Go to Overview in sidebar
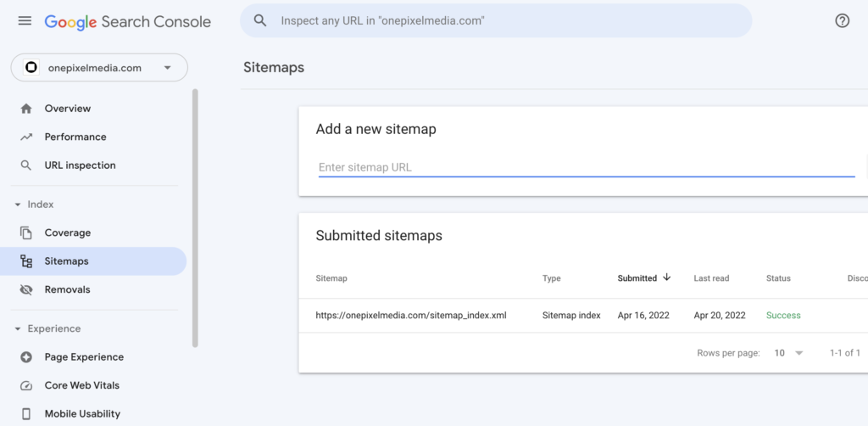Viewport: 868px width, 426px height. point(93,109)
